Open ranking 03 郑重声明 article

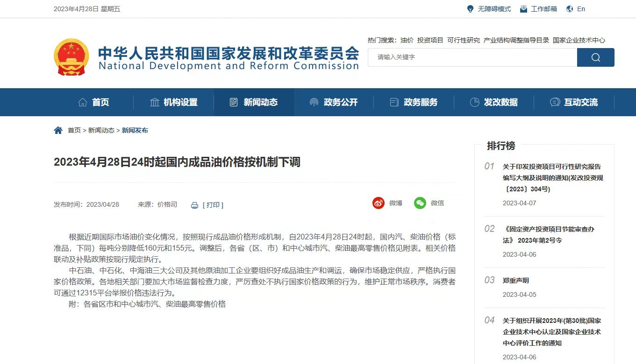coord(516,280)
